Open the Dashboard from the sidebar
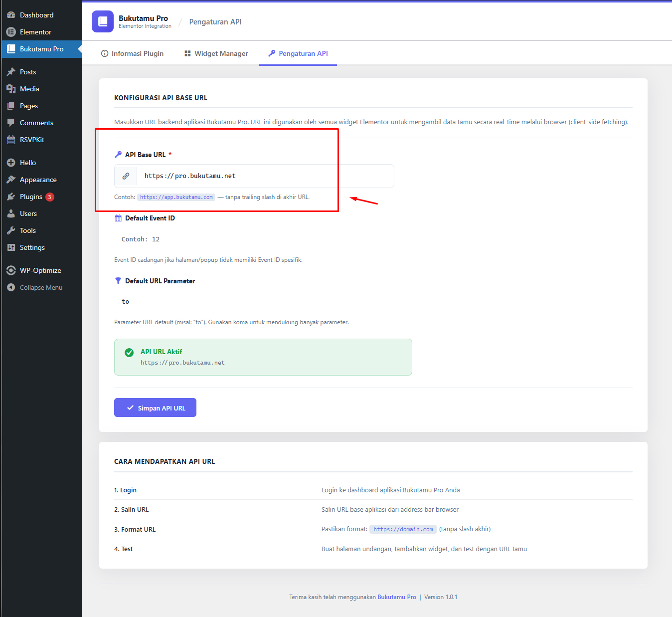This screenshot has width=672, height=617. (11, 14)
